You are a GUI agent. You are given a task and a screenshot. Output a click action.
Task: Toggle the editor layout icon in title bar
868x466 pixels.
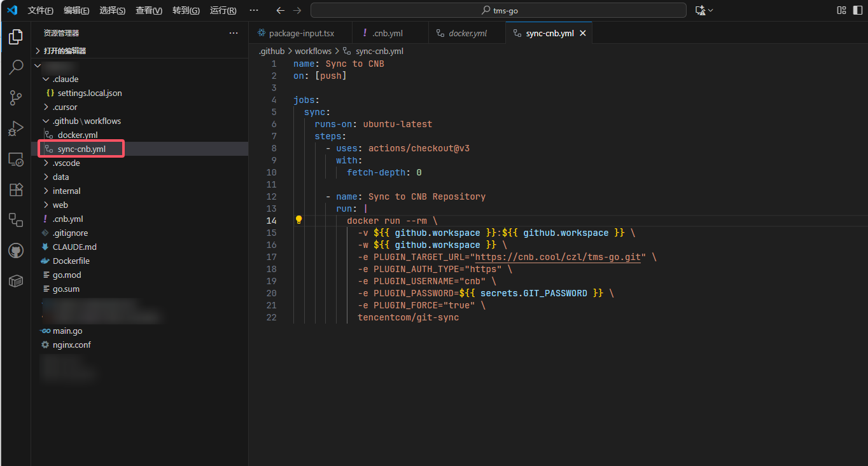point(841,10)
